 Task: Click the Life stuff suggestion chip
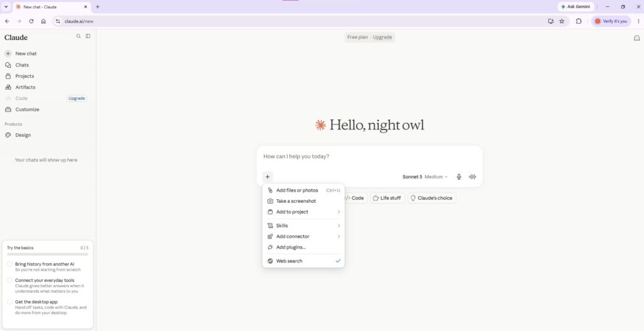pos(387,198)
